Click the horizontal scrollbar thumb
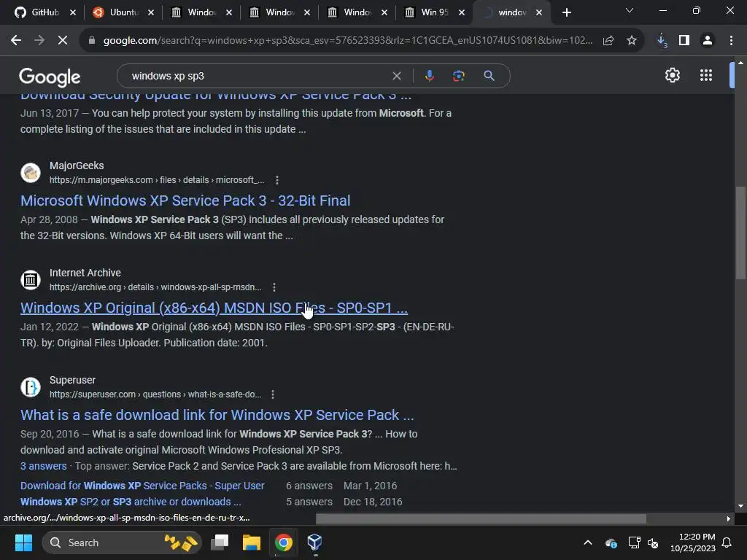This screenshot has height=560, width=747. coord(481,518)
